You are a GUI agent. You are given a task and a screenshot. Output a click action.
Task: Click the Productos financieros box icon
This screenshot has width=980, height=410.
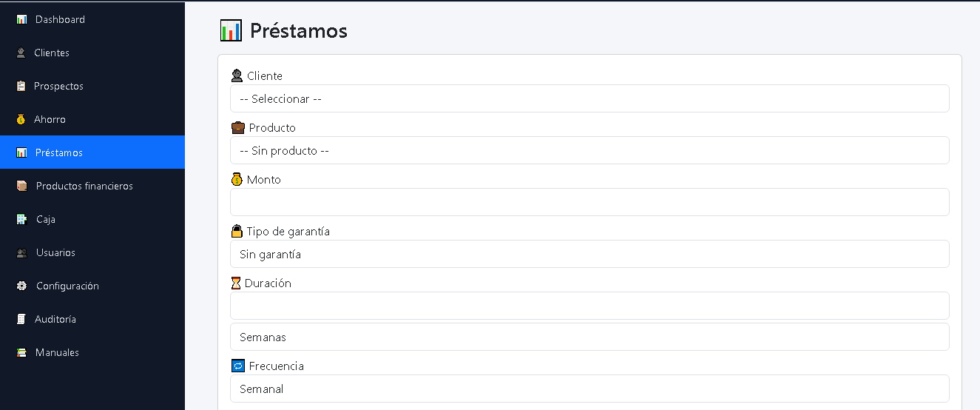[21, 186]
